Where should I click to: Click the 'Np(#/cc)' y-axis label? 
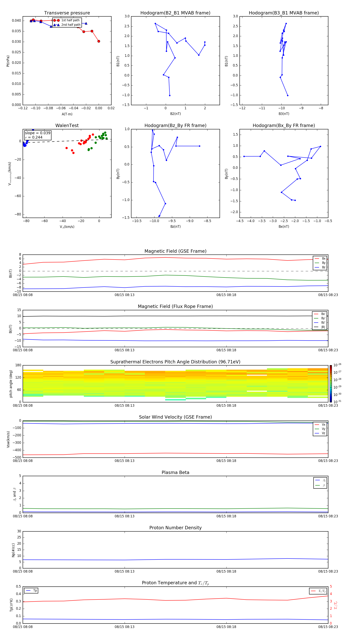tap(13, 550)
